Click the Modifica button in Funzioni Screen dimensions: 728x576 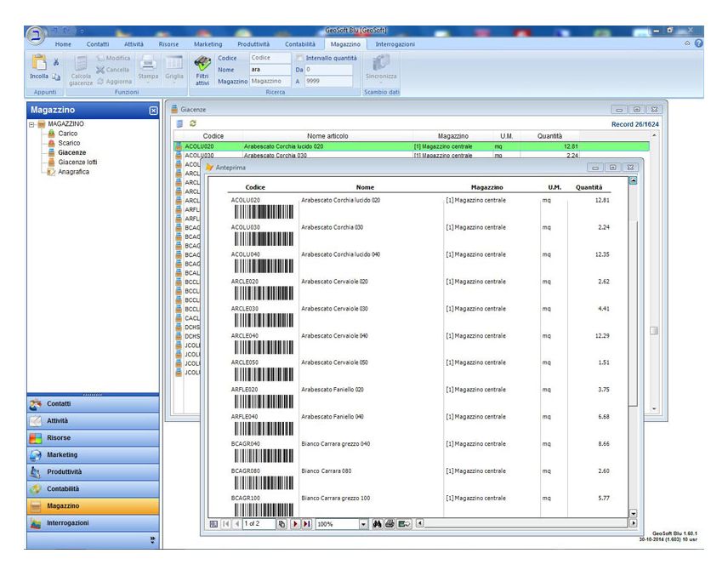coord(114,58)
